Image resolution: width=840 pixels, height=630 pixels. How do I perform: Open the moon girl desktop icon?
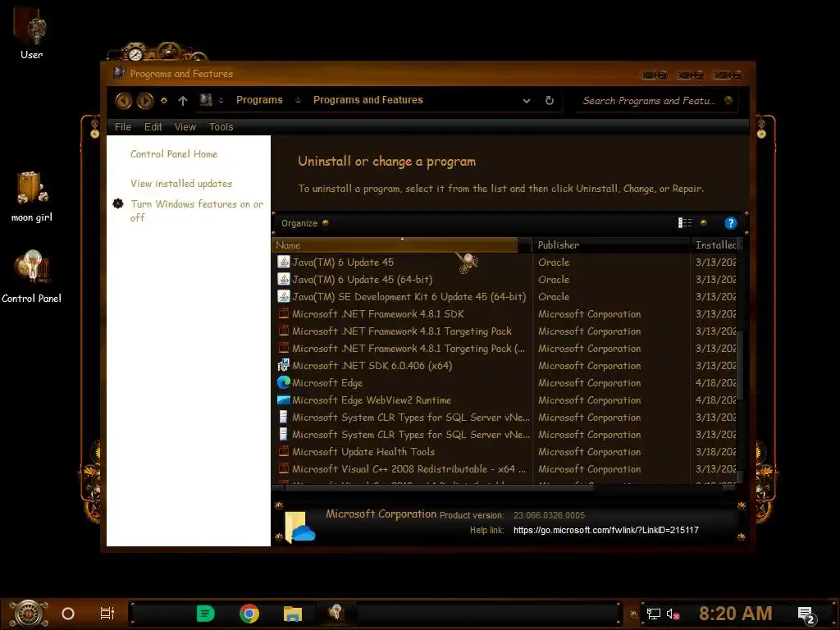(32, 196)
